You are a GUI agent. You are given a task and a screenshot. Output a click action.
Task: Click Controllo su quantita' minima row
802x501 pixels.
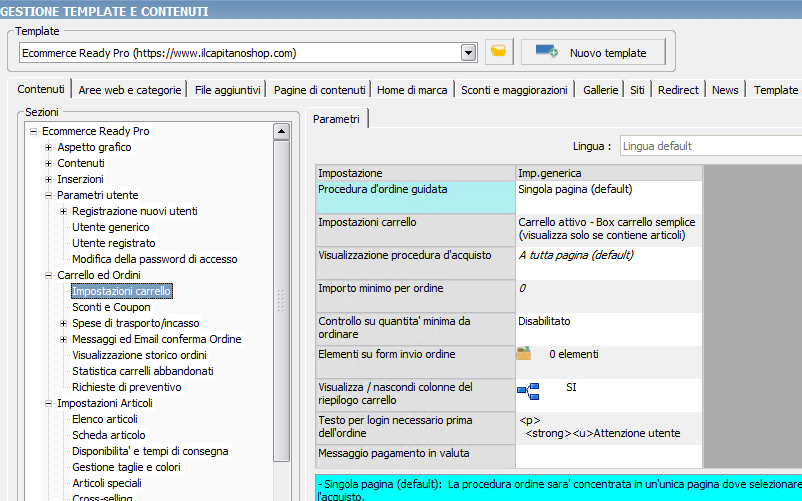[415, 329]
